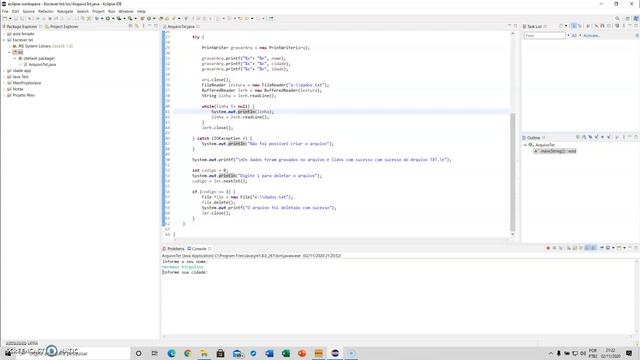Click the Task View taskbar button

tap(154, 353)
